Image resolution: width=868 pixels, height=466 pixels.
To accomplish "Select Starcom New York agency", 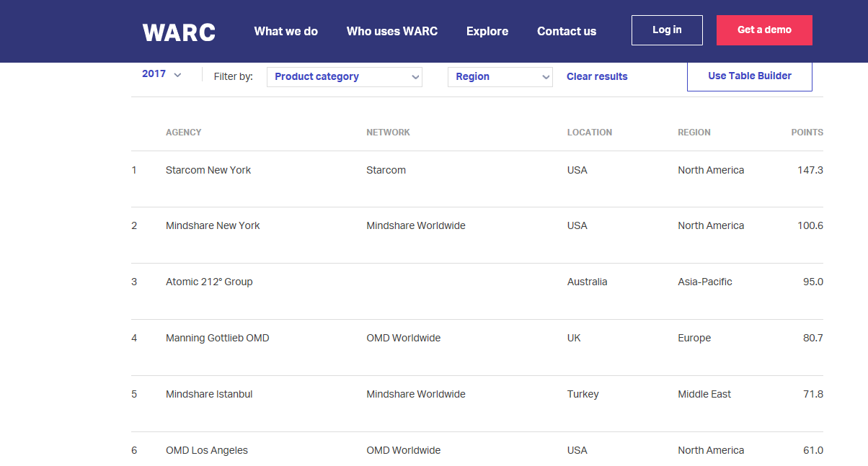I will 208,170.
